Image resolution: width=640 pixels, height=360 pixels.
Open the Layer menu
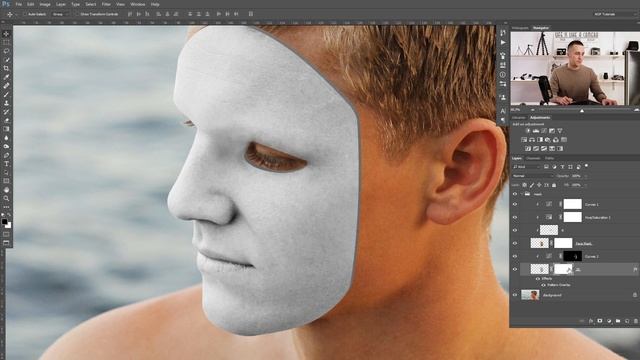point(61,4)
